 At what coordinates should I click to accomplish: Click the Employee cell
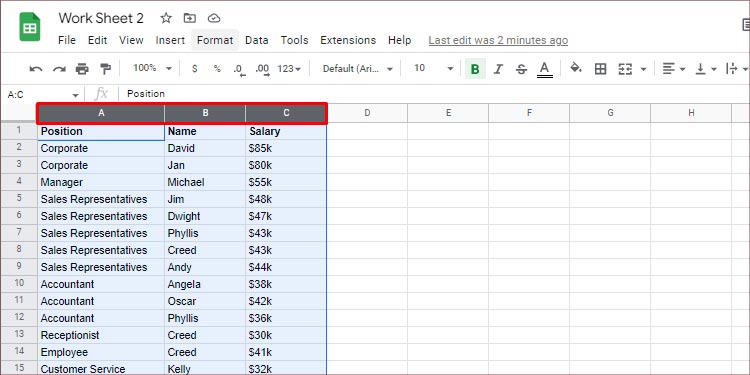[x=101, y=352]
